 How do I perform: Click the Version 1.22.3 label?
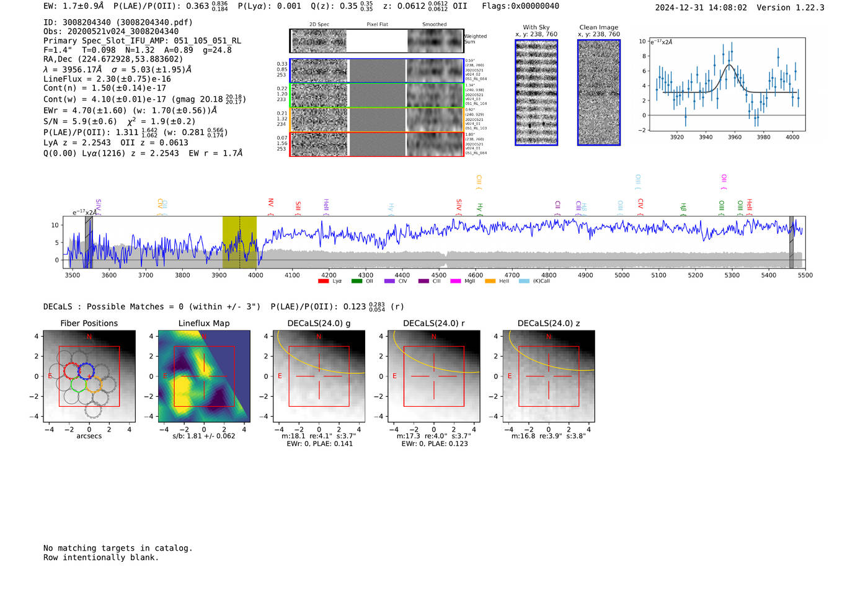click(x=790, y=7)
